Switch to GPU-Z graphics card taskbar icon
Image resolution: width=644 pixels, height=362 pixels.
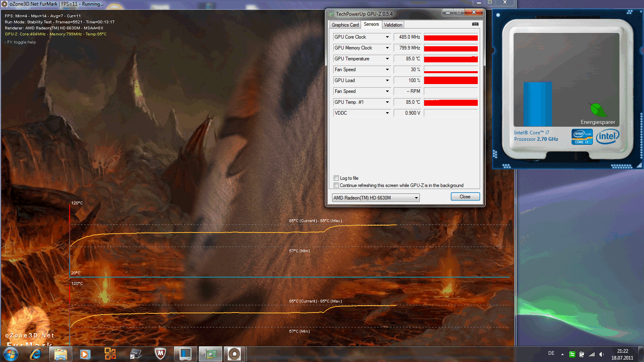point(210,354)
